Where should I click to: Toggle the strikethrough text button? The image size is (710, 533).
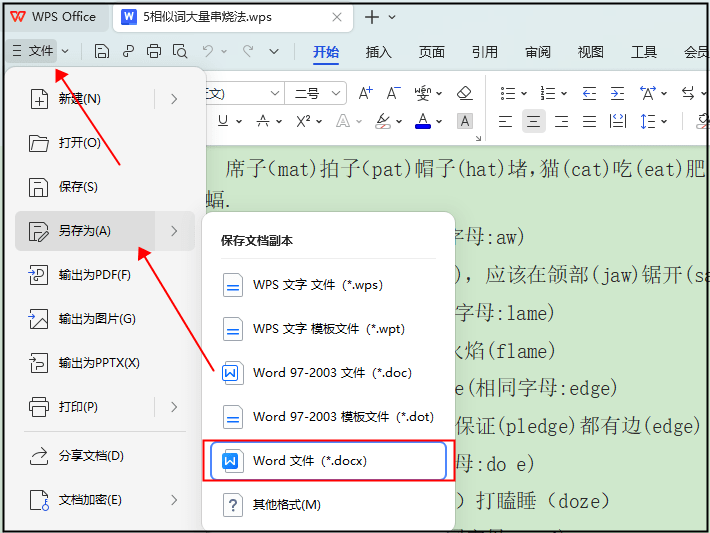[263, 121]
